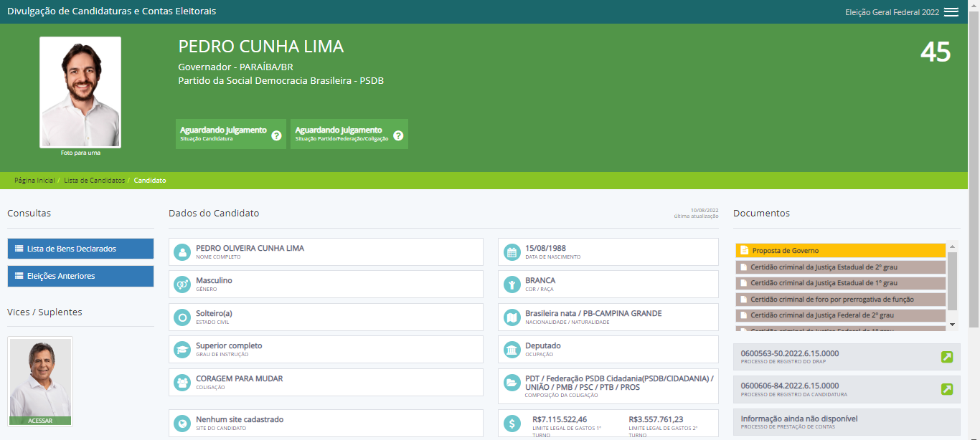980x440 pixels.
Task: Click the last update date 10/08/2022
Action: [x=705, y=210]
